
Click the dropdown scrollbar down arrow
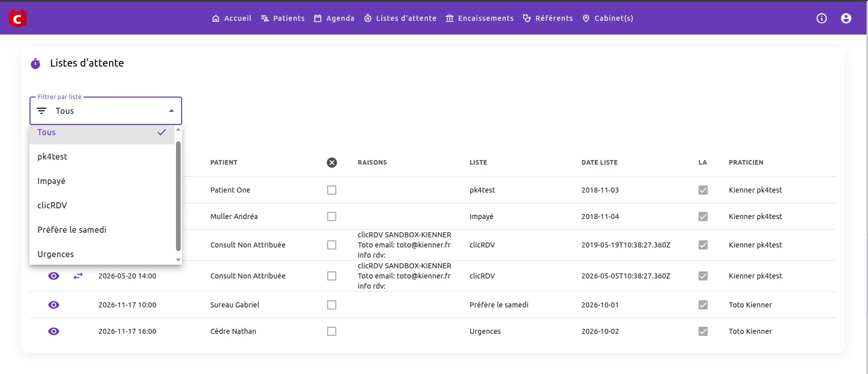click(178, 260)
